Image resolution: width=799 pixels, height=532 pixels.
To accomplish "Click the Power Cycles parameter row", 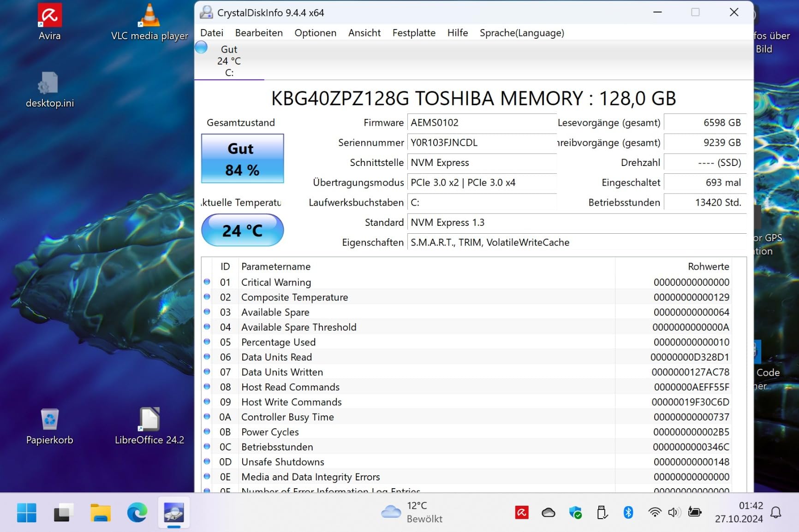I will tap(467, 432).
